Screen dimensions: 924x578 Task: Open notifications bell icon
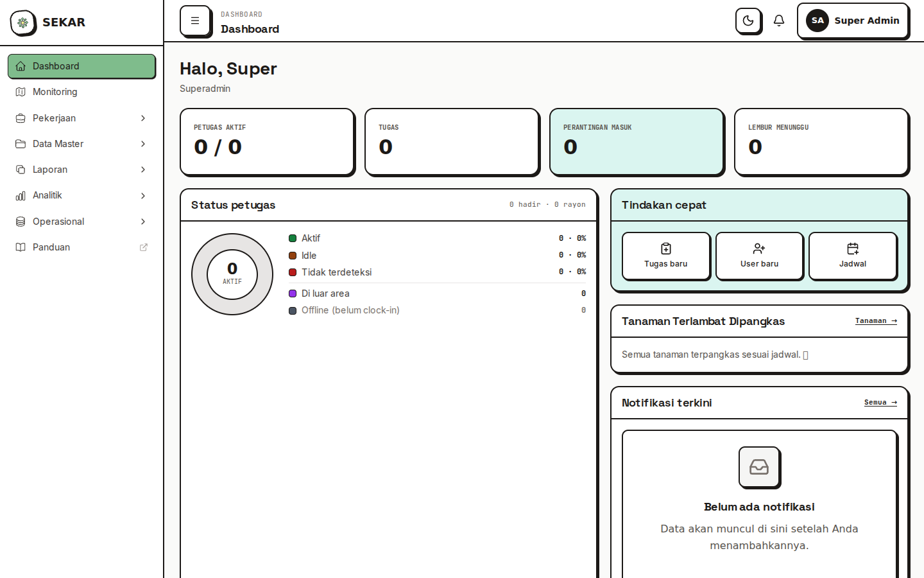coord(779,21)
